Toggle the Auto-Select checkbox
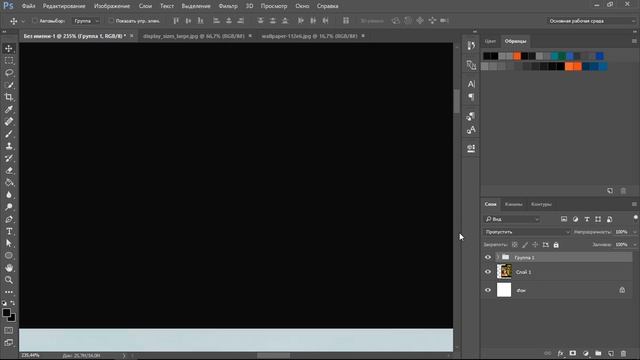The height and width of the screenshot is (360, 640). (35, 21)
